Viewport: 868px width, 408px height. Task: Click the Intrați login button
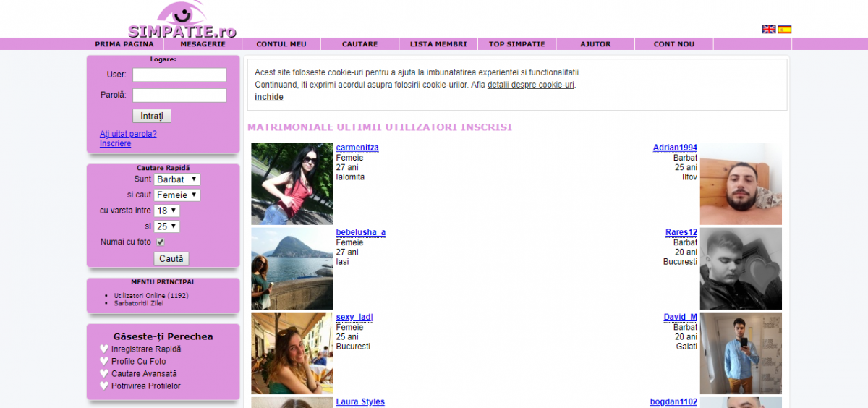click(152, 116)
